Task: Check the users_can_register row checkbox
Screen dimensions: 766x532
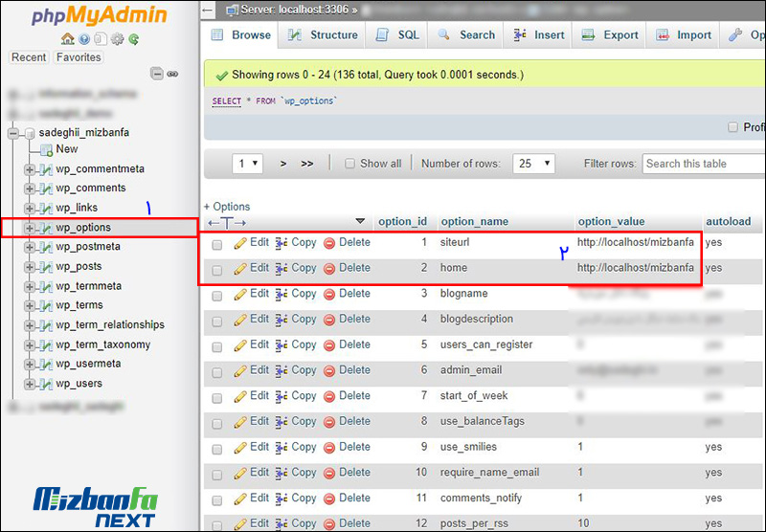Action: point(217,347)
